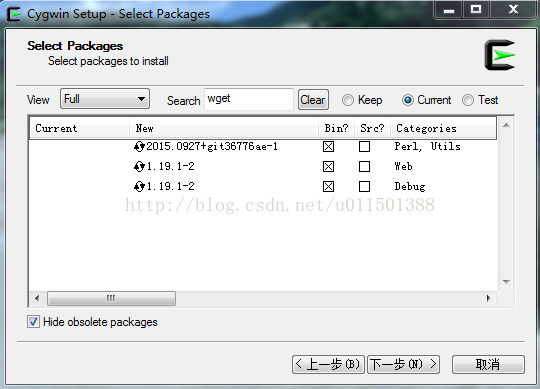This screenshot has width=540, height=389.
Task: Toggle Bin checkbox for Perl, Utils row
Action: coord(328,147)
